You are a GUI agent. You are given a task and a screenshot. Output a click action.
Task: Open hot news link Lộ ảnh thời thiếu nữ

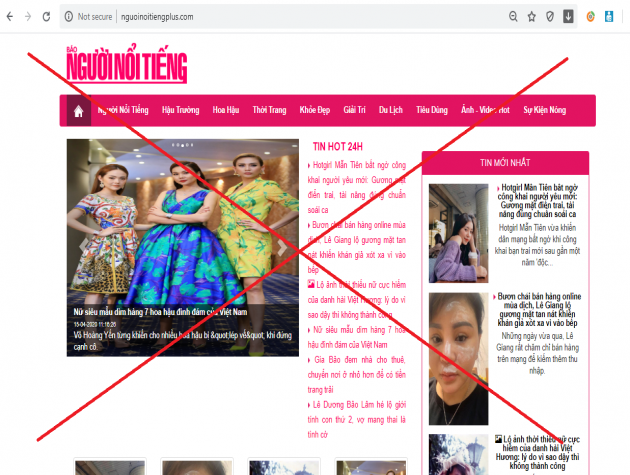pyautogui.click(x=357, y=300)
